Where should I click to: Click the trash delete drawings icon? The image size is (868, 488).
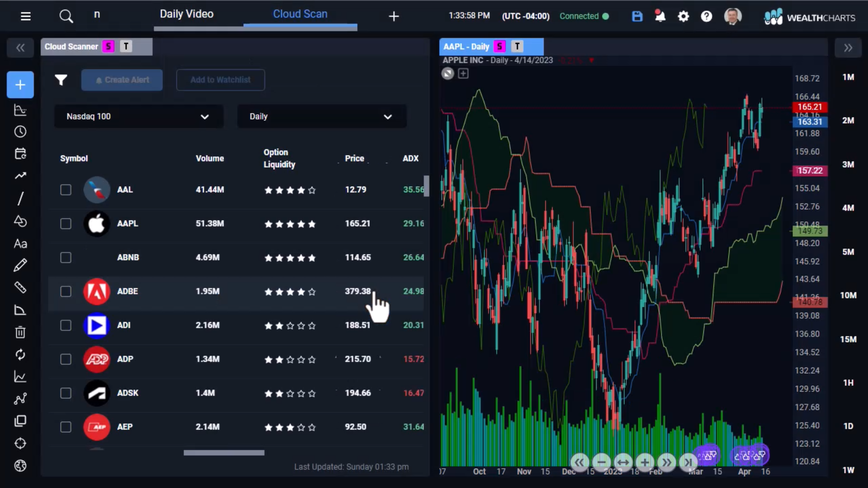(x=20, y=332)
